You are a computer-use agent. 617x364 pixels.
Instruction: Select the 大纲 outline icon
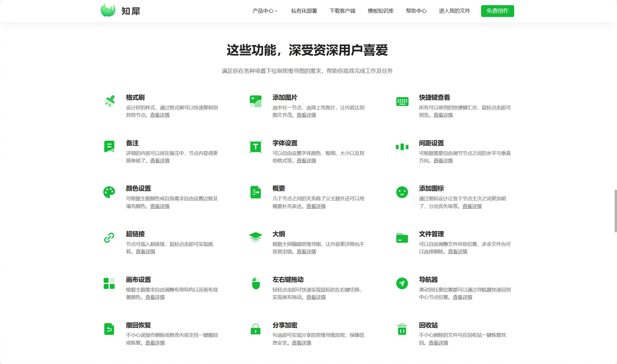[x=256, y=237]
